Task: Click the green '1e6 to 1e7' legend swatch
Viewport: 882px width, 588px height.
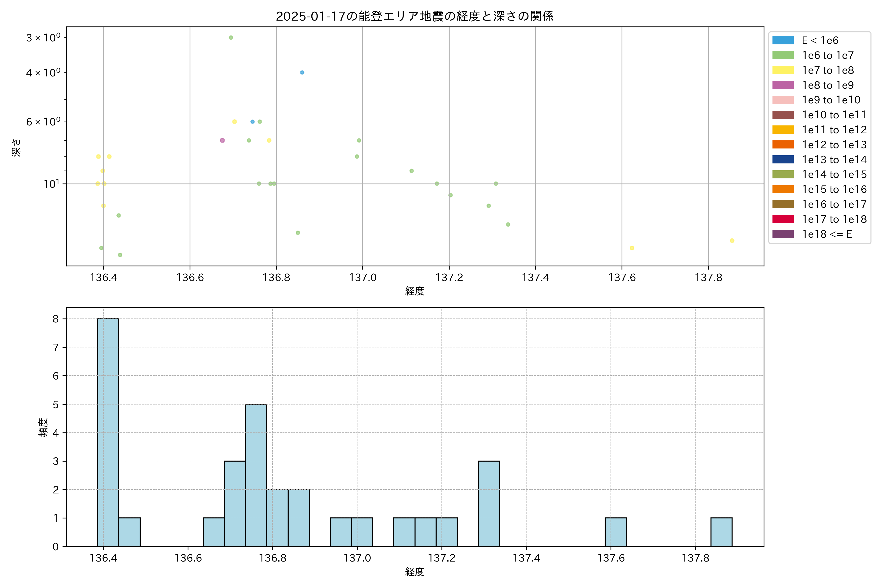Action: tap(783, 55)
